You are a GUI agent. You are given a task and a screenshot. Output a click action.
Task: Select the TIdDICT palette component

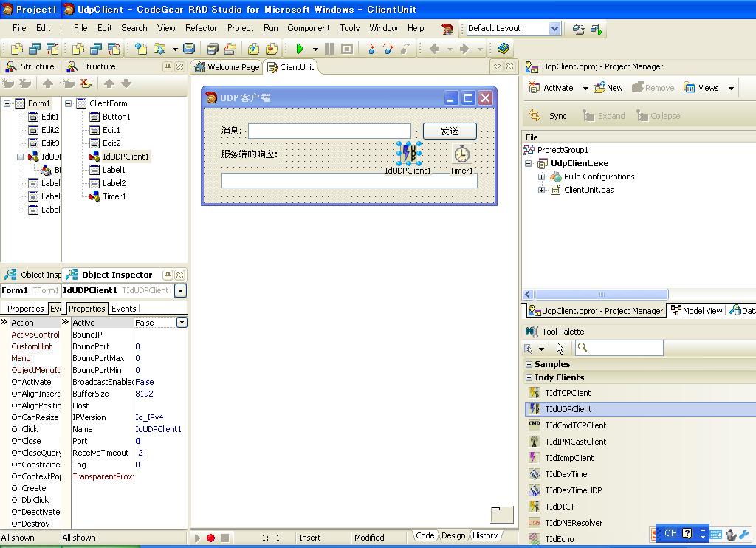click(x=560, y=507)
